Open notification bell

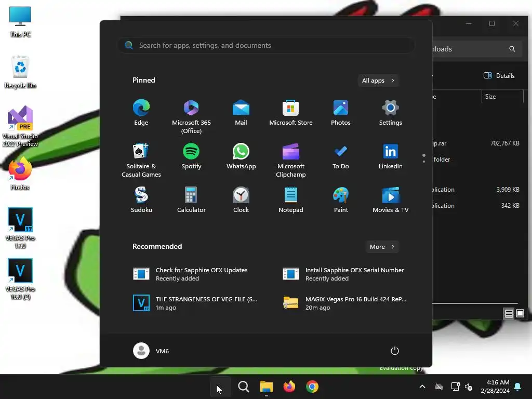(x=518, y=387)
